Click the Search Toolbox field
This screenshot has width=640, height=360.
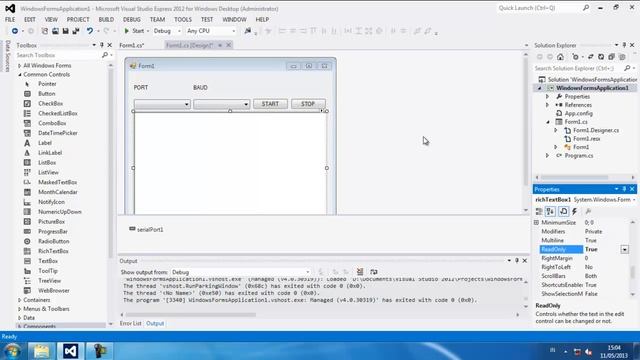tap(58, 55)
